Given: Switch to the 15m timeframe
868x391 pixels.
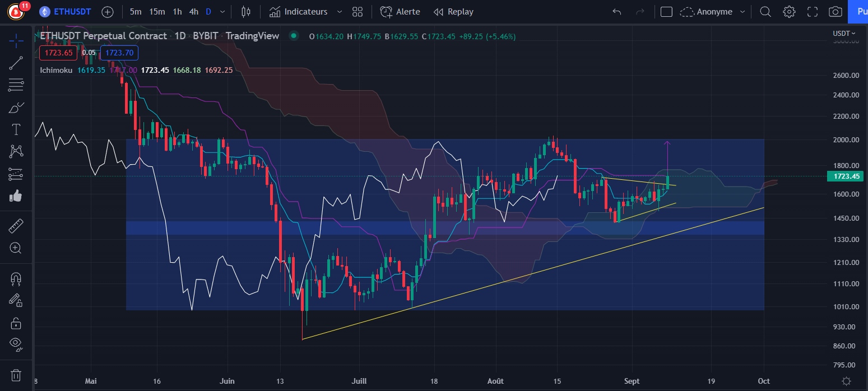Looking at the screenshot, I should (x=157, y=12).
